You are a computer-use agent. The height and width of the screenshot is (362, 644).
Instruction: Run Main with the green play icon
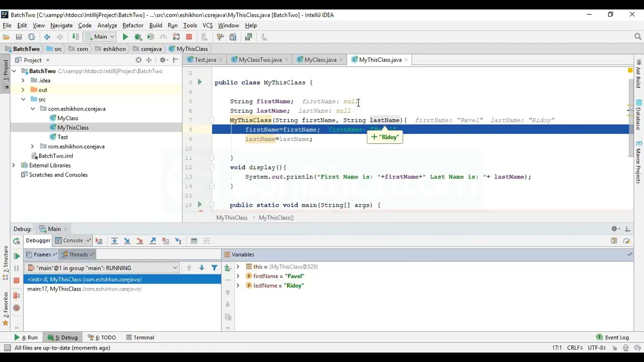[125, 37]
